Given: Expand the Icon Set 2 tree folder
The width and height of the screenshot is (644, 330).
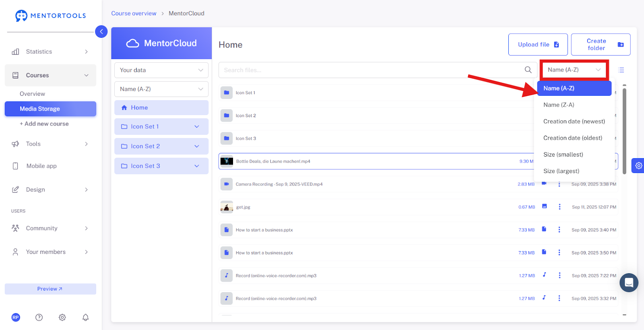Looking at the screenshot, I should tap(197, 146).
